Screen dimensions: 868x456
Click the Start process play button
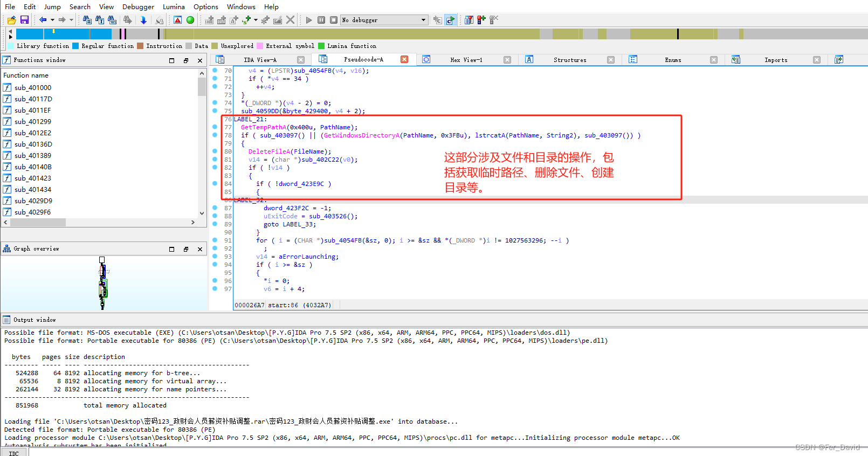point(309,20)
